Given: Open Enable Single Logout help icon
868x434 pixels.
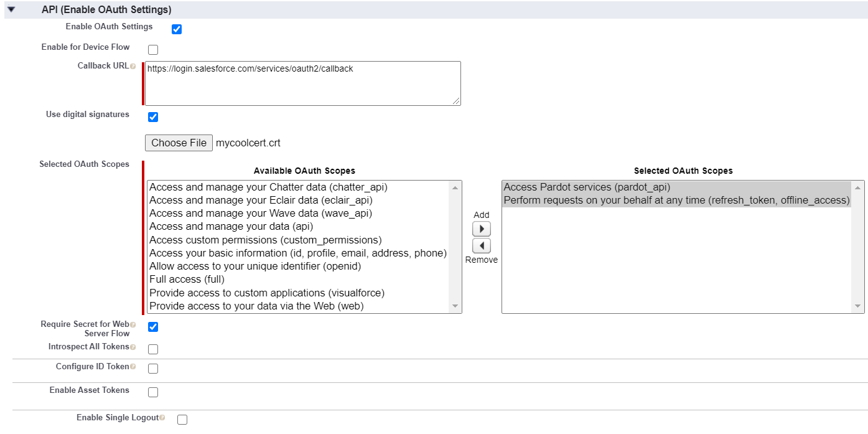Looking at the screenshot, I should click(162, 418).
